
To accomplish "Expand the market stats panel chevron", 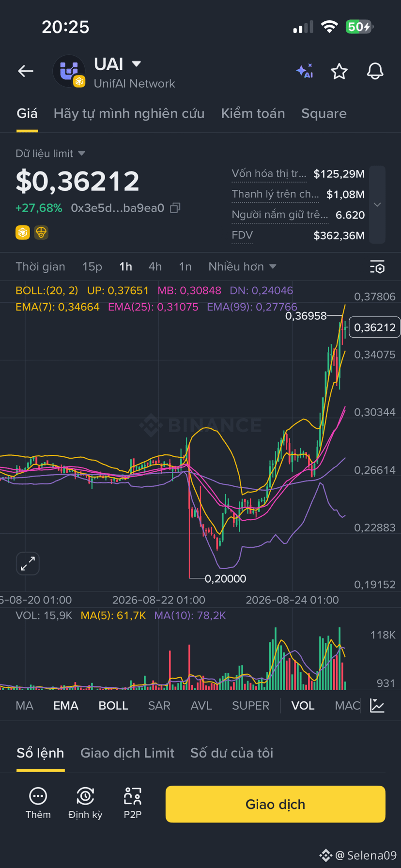I will [x=377, y=204].
